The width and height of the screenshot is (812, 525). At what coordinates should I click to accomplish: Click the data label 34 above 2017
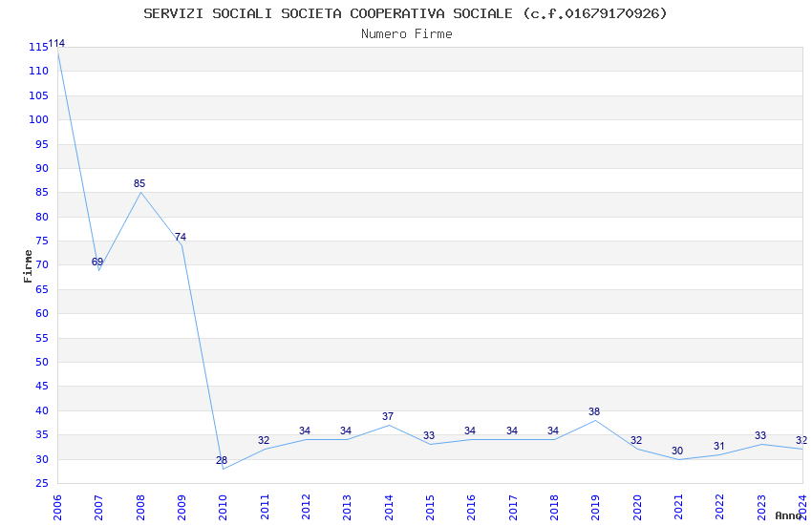[512, 430]
